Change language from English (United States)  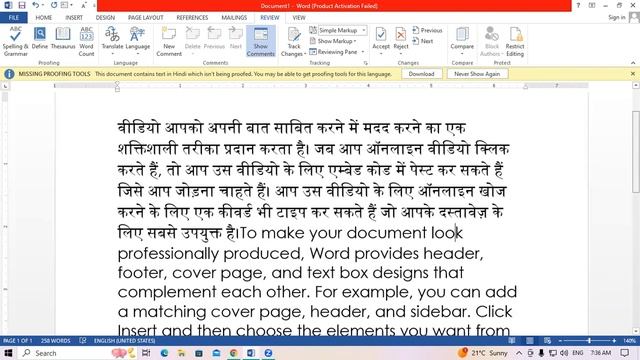(x=124, y=340)
